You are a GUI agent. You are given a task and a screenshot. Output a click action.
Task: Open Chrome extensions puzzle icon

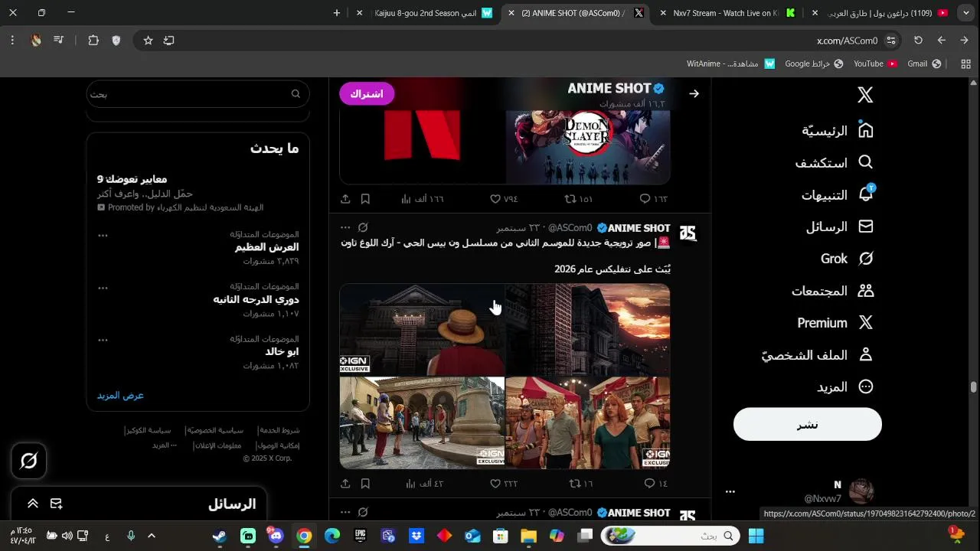point(93,41)
